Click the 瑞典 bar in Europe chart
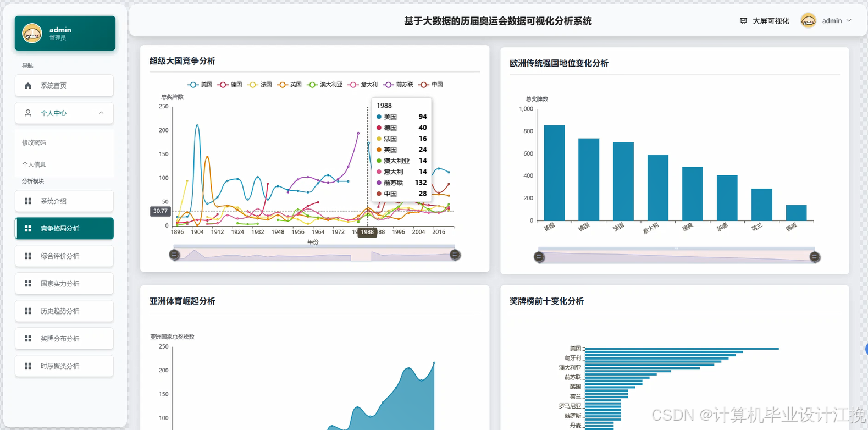 pyautogui.click(x=693, y=194)
